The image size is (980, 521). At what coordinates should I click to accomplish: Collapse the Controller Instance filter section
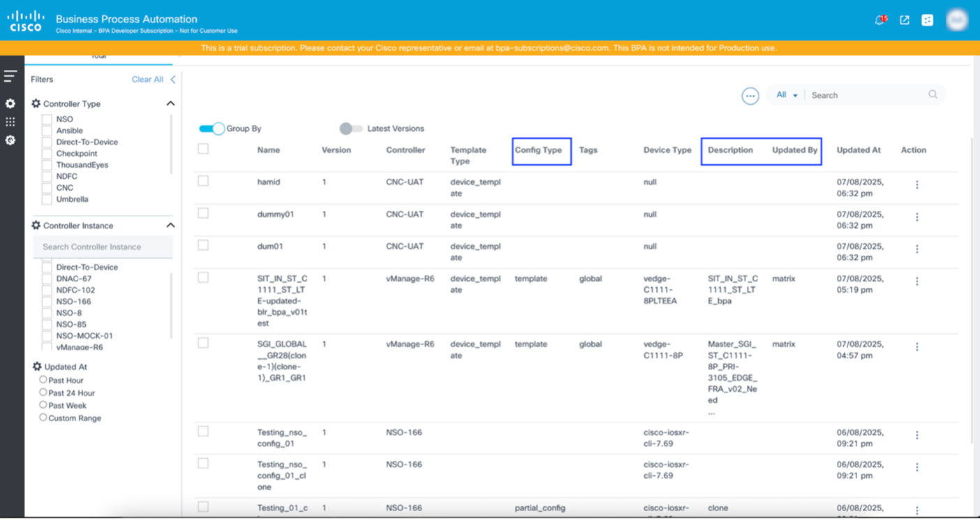[x=170, y=226]
